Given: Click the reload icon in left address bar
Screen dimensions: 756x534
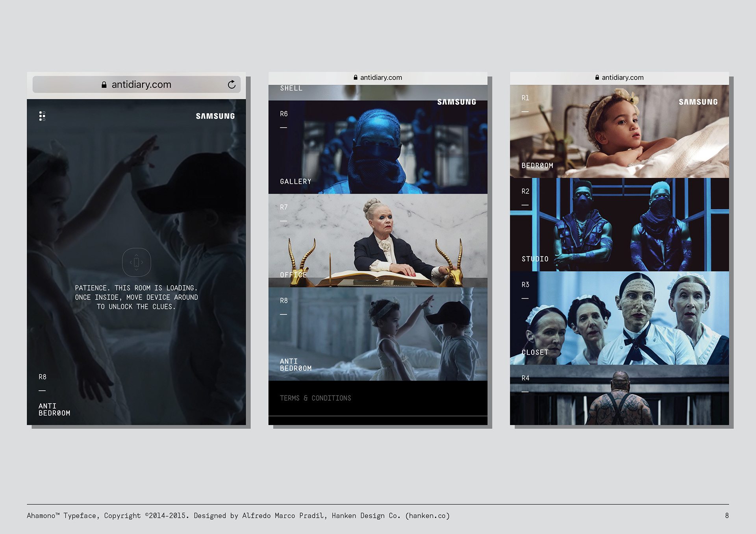Looking at the screenshot, I should [x=232, y=84].
